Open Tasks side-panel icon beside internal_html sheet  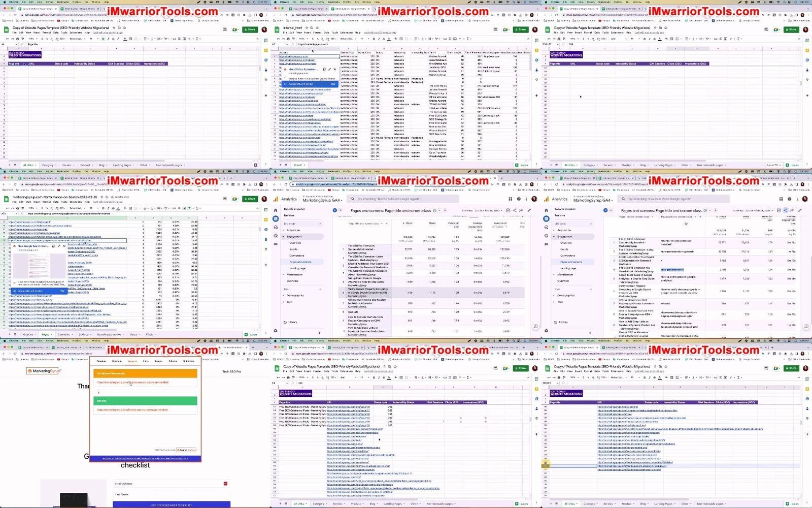[536, 60]
